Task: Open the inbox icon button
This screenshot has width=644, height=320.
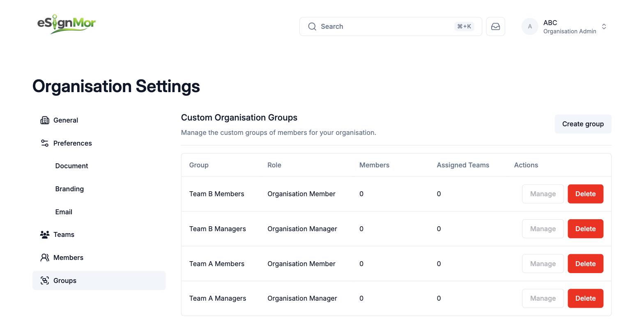Action: pos(495,26)
